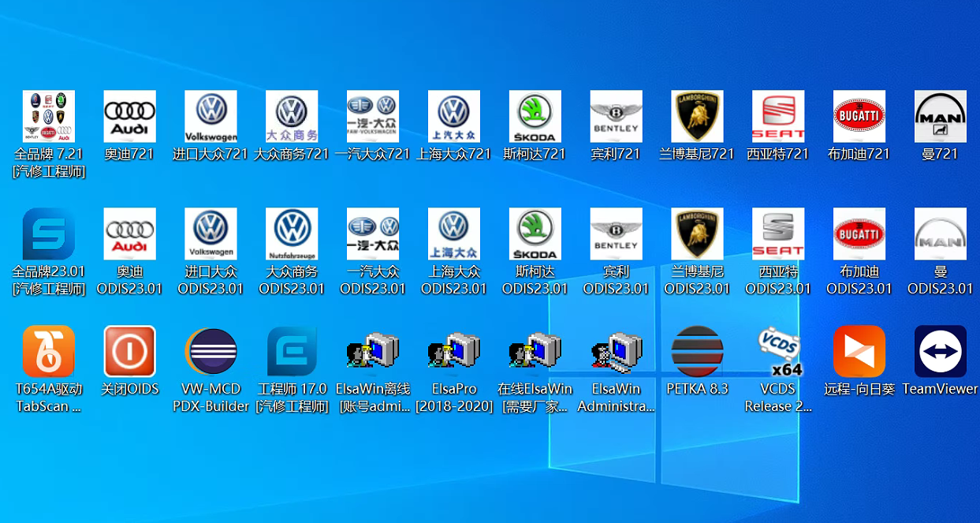Launch VW-MCD PDX-Builder shortcut
Screen dimensions: 980x523
tap(211, 352)
